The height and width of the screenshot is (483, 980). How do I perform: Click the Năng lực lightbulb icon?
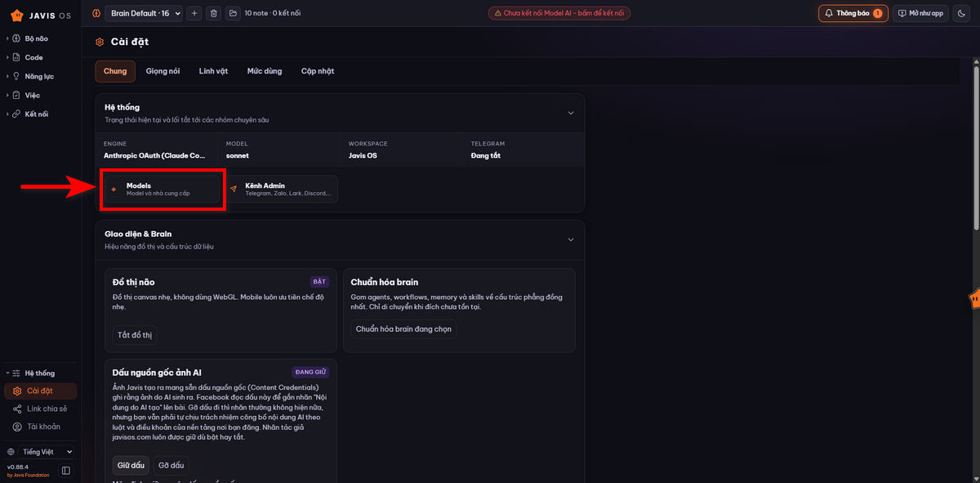pos(17,76)
